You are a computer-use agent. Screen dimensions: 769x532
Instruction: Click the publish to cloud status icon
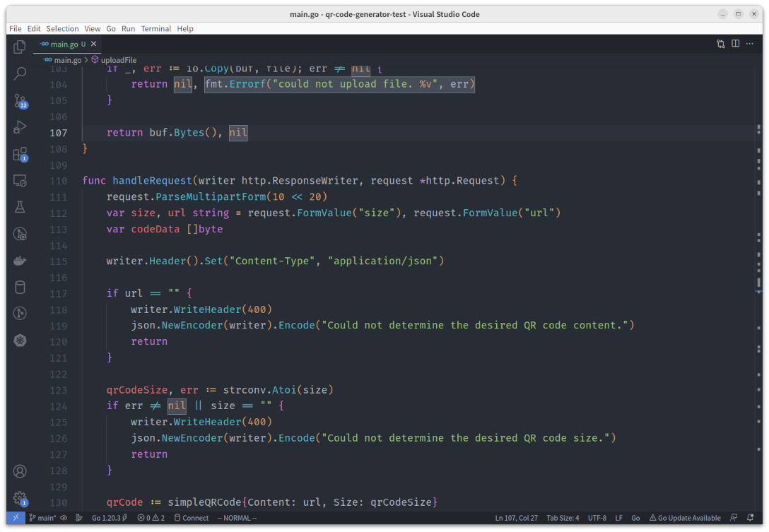64,518
